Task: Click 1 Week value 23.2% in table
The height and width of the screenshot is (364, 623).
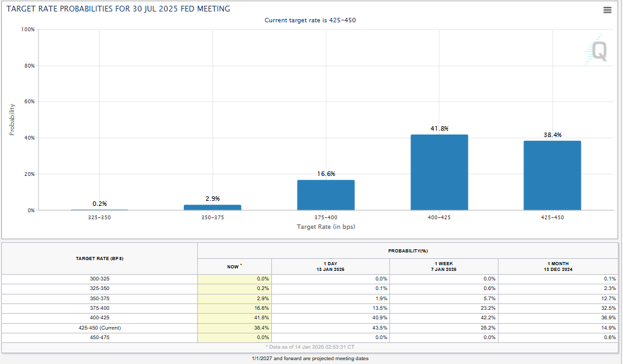Action: point(488,308)
